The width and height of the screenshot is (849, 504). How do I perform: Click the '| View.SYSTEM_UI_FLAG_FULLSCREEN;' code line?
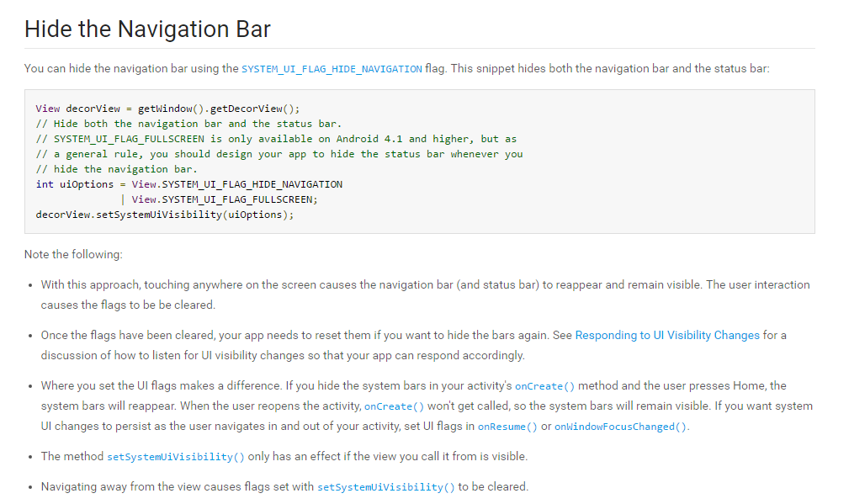pyautogui.click(x=220, y=199)
